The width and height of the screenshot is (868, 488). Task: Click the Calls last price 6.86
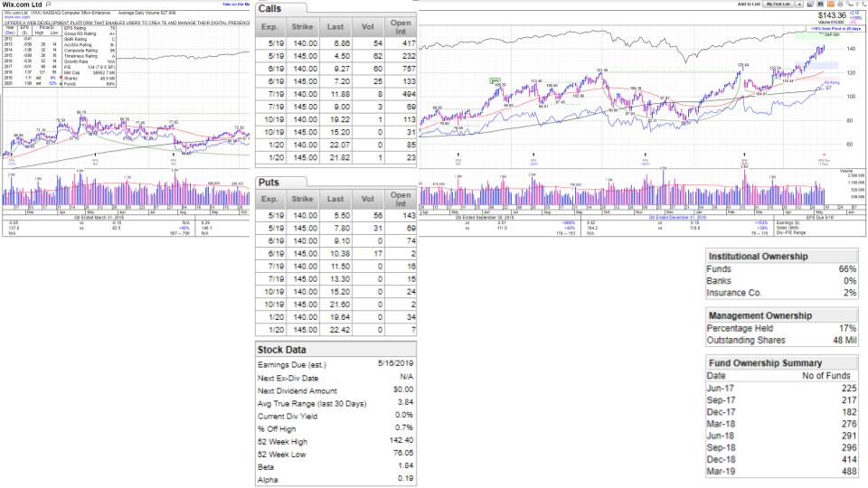[x=342, y=43]
